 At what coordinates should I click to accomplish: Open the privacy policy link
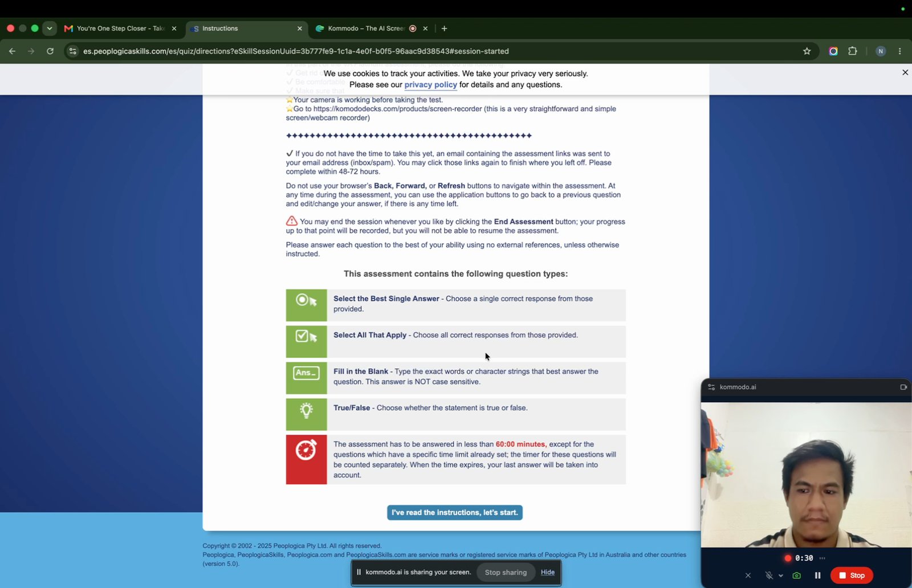(430, 84)
